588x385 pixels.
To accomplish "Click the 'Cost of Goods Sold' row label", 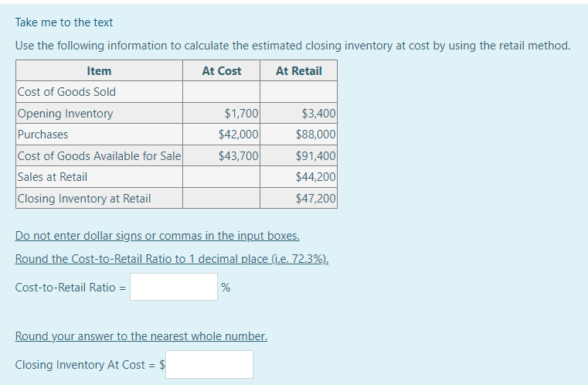I will [66, 92].
